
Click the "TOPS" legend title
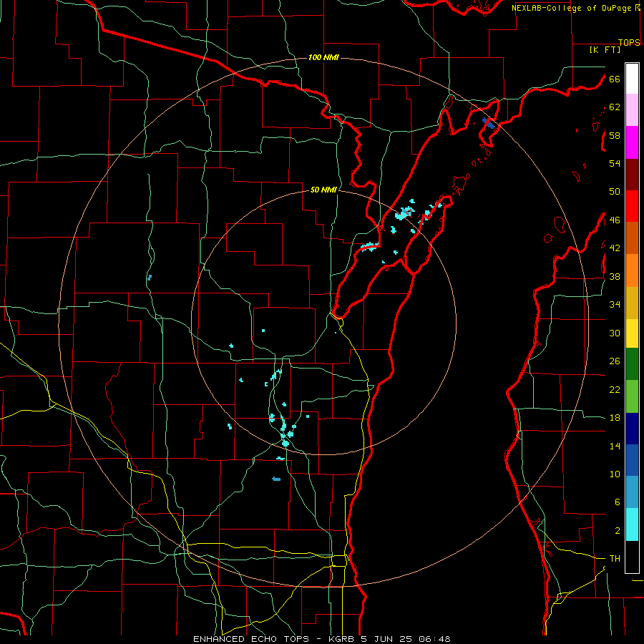(629, 42)
